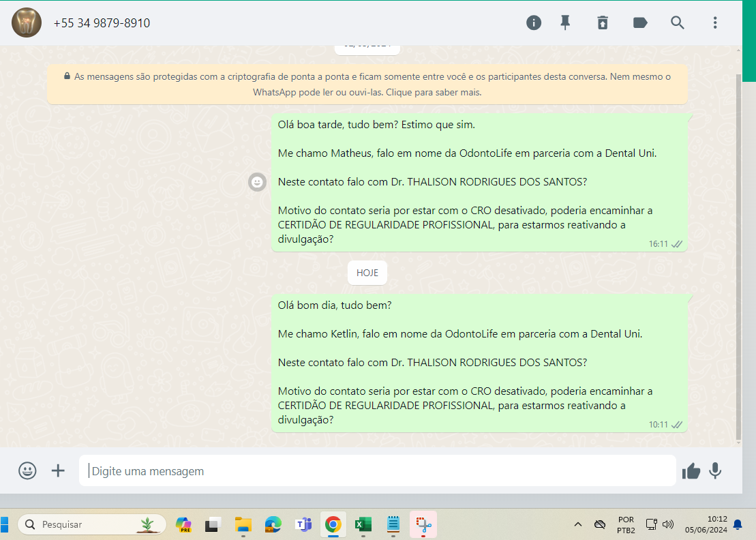Open Windows Start menu
756x540 pixels.
tap(4, 524)
